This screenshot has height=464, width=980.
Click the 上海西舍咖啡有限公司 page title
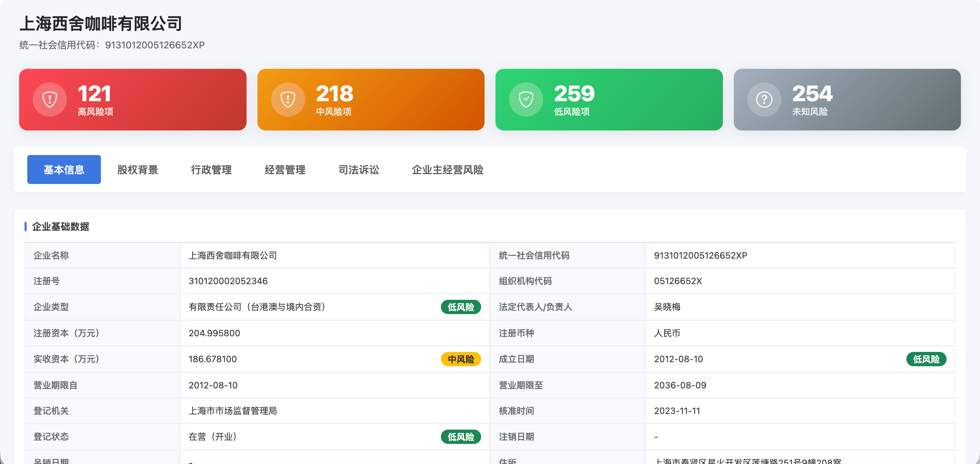click(x=101, y=24)
